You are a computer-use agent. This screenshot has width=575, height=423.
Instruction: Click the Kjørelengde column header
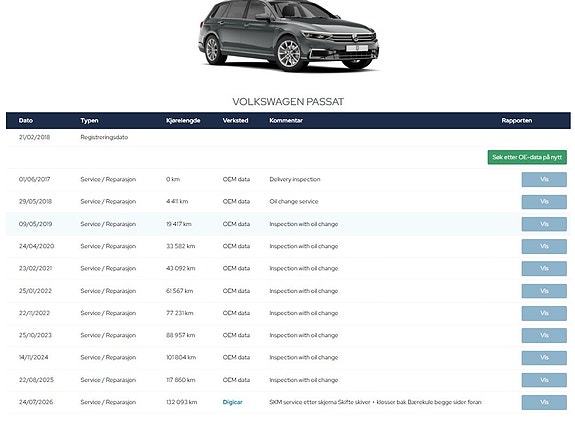[x=183, y=121]
